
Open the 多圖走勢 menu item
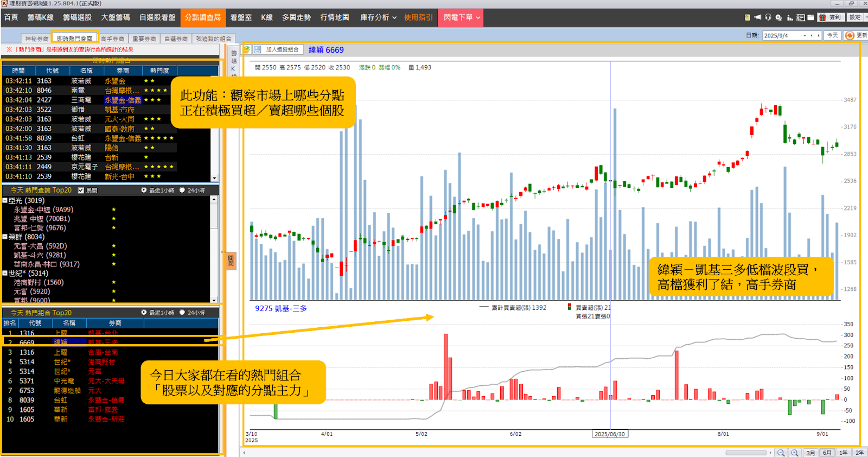[x=296, y=17]
